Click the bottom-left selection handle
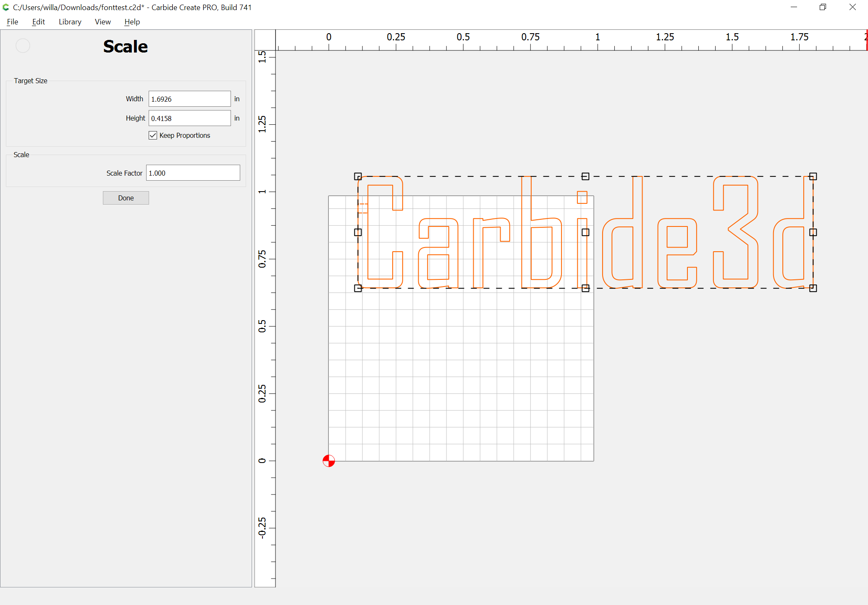This screenshot has height=605, width=868. 358,288
